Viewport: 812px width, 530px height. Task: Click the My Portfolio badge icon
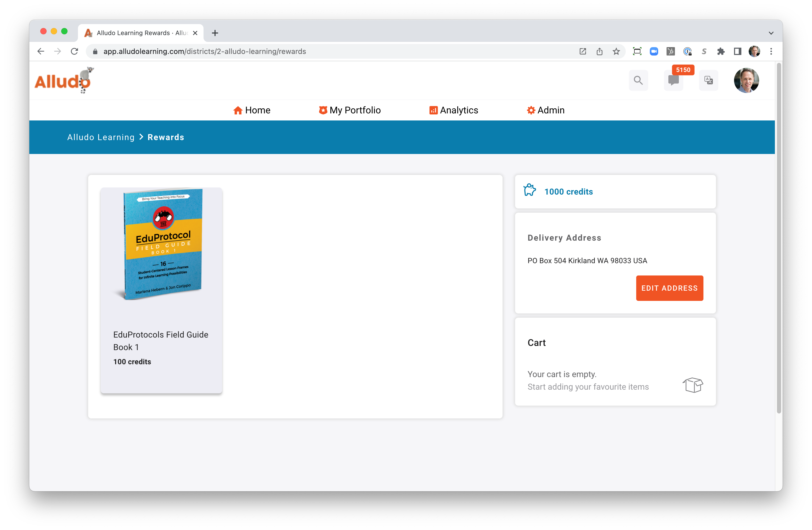coord(323,110)
